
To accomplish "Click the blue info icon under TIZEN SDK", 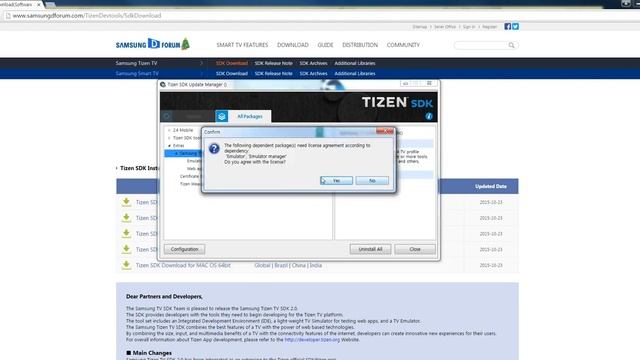I will coord(429,116).
